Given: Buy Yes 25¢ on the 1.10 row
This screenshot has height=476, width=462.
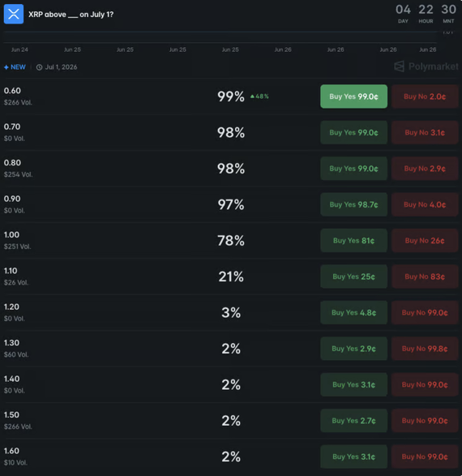Looking at the screenshot, I should coord(353,277).
